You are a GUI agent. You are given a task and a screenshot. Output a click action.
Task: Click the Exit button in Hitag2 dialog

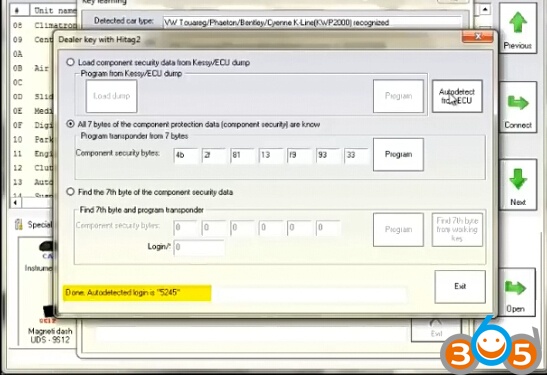click(x=460, y=286)
